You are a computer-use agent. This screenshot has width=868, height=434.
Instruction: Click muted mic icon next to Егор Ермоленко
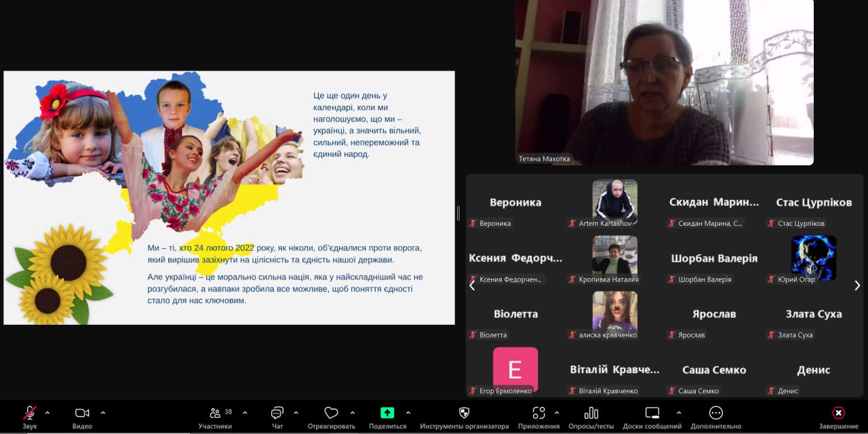coord(473,391)
